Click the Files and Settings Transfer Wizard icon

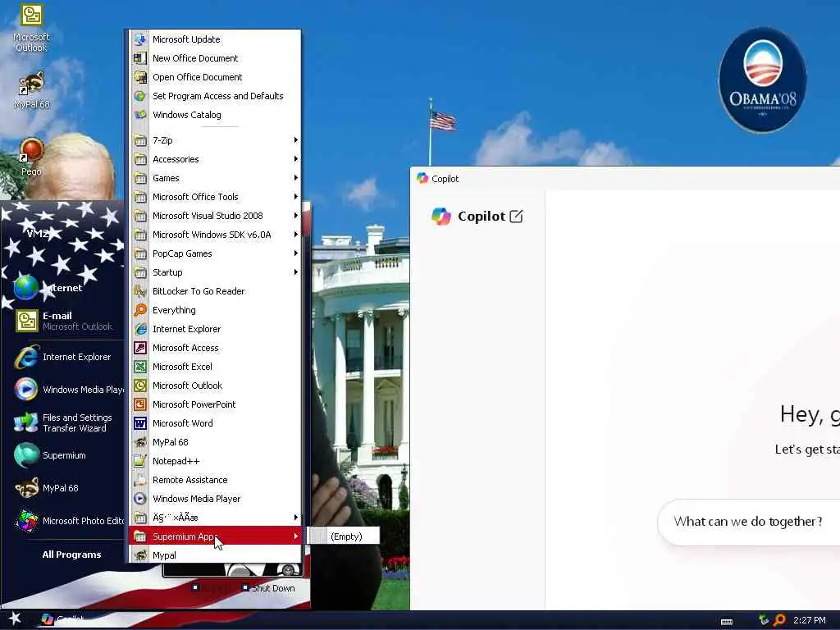(26, 422)
